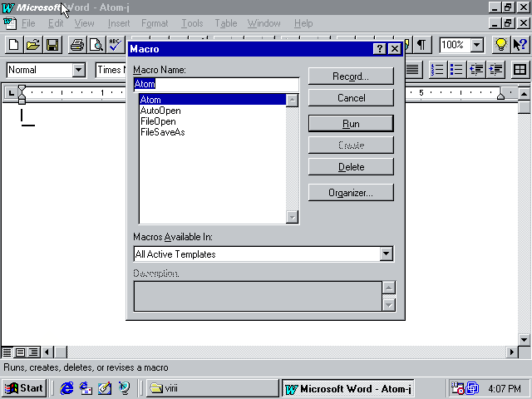Click the Word document icon beside File menu

(x=9, y=23)
